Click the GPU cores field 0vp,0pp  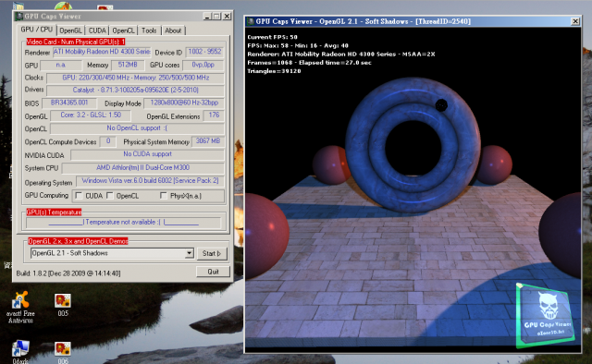(x=203, y=65)
